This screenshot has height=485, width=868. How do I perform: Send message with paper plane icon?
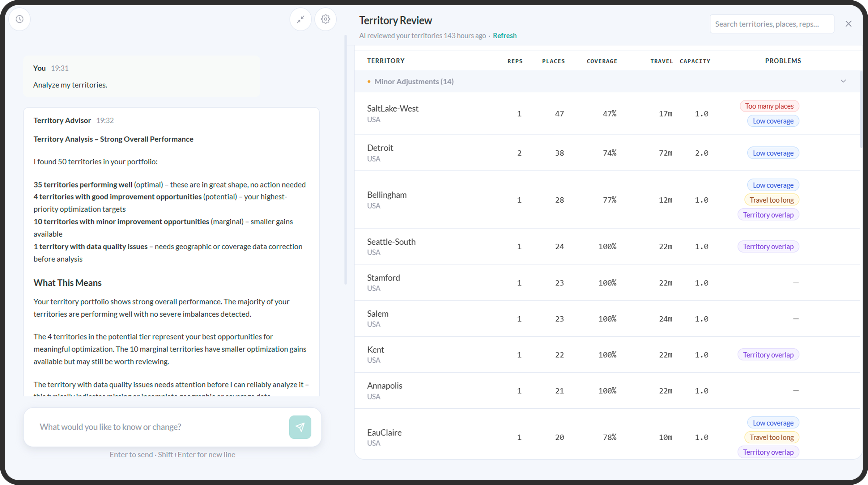[x=300, y=427]
